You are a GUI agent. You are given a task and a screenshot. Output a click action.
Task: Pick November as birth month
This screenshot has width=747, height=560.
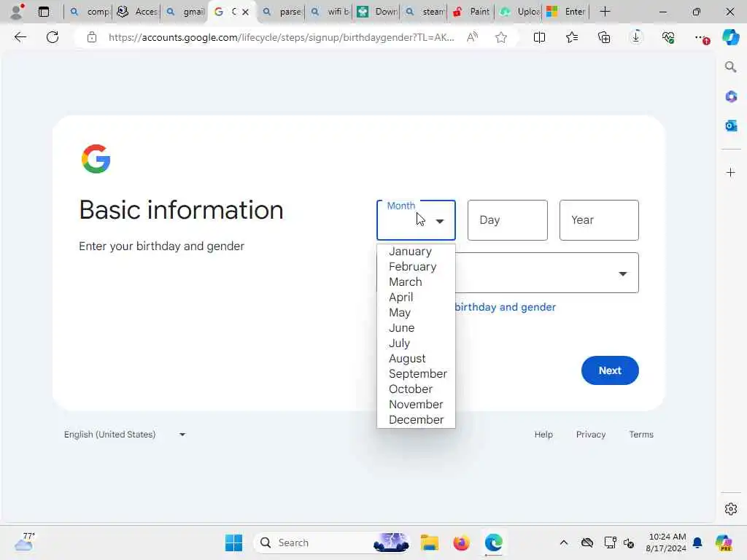[416, 404]
